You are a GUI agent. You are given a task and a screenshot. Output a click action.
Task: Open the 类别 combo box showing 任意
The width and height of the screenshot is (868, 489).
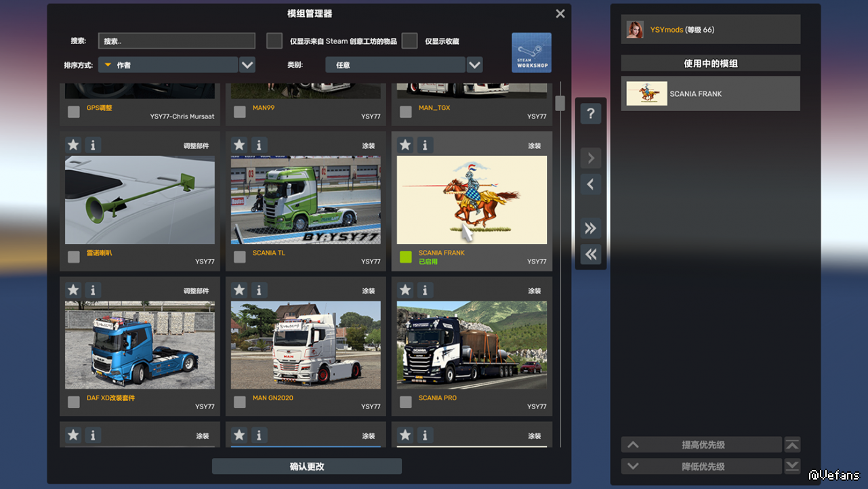pos(395,65)
